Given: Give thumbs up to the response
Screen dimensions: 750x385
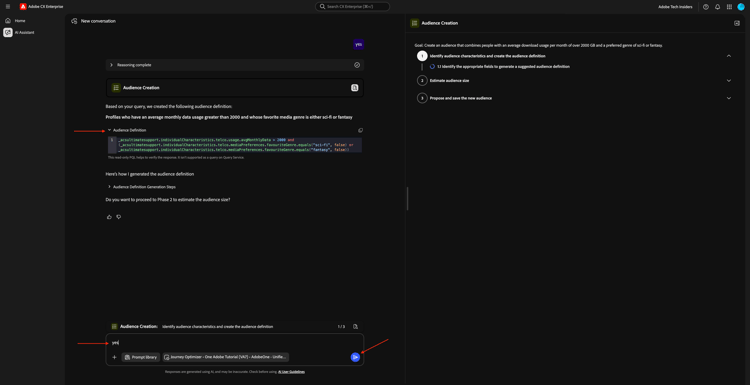Looking at the screenshot, I should (x=109, y=217).
